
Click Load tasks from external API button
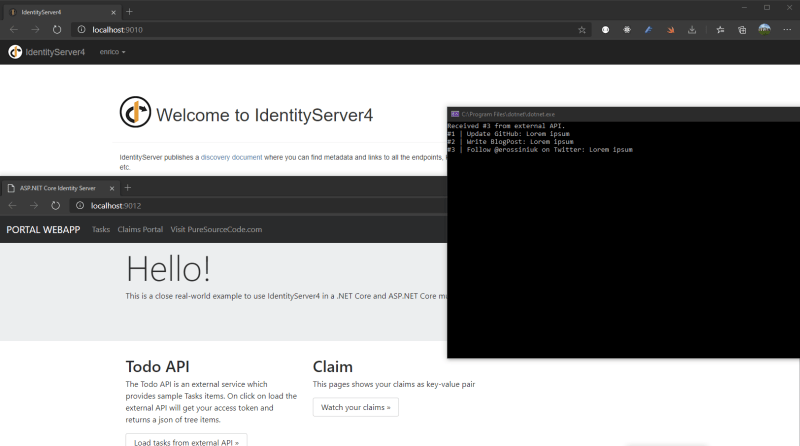coord(186,440)
